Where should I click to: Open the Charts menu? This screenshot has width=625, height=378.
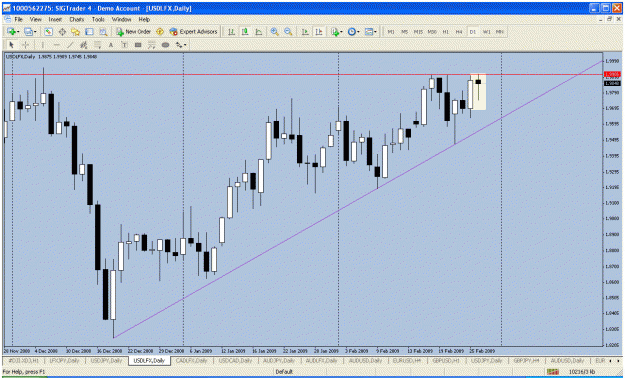click(x=77, y=19)
